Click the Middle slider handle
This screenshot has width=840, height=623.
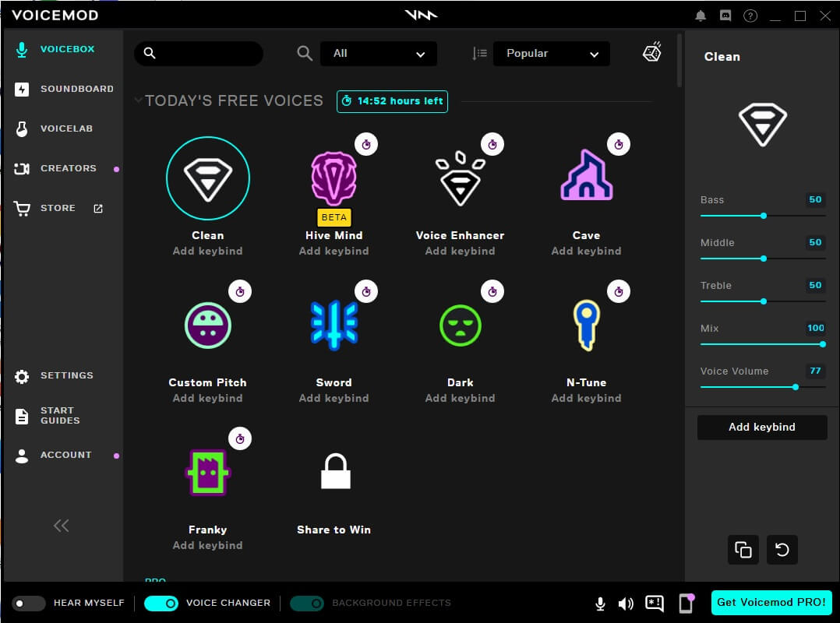[764, 259]
